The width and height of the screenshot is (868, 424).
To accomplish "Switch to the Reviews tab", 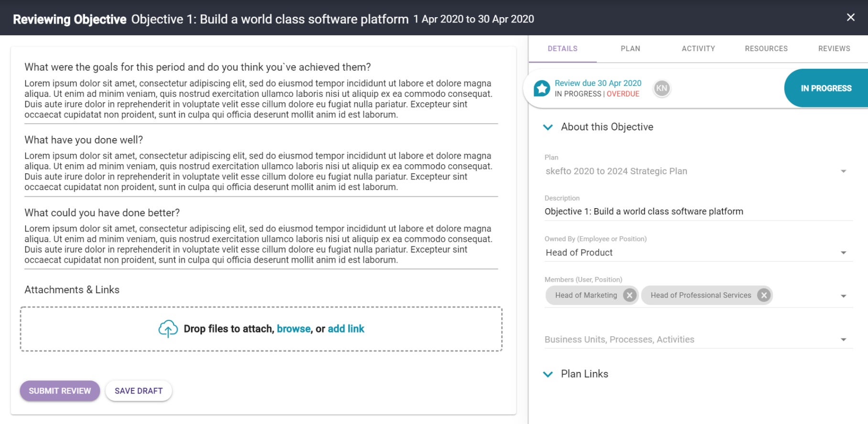I will click(834, 49).
